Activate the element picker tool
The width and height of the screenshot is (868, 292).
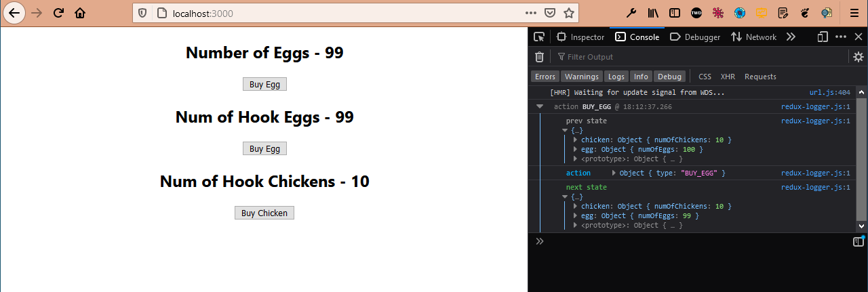(x=539, y=37)
